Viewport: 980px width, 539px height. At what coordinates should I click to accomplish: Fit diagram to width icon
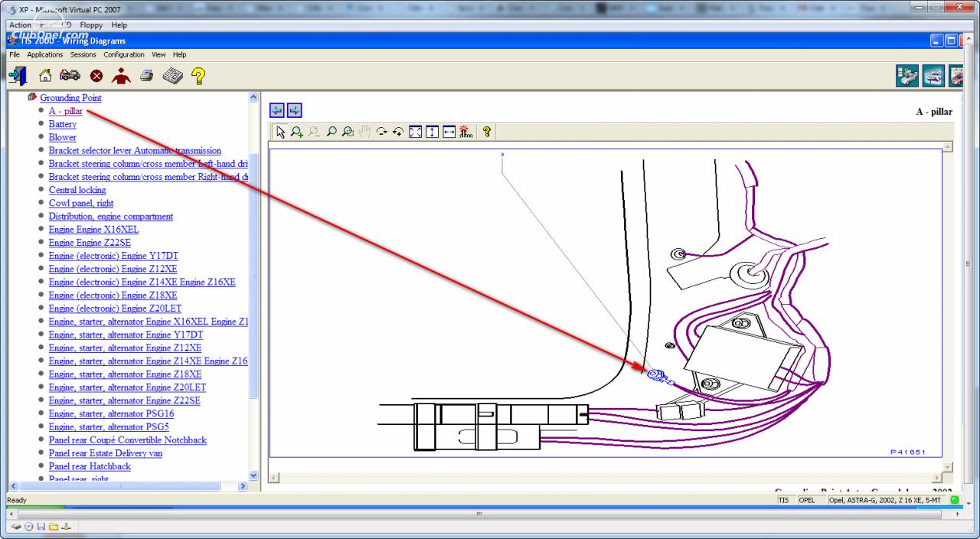pos(449,132)
